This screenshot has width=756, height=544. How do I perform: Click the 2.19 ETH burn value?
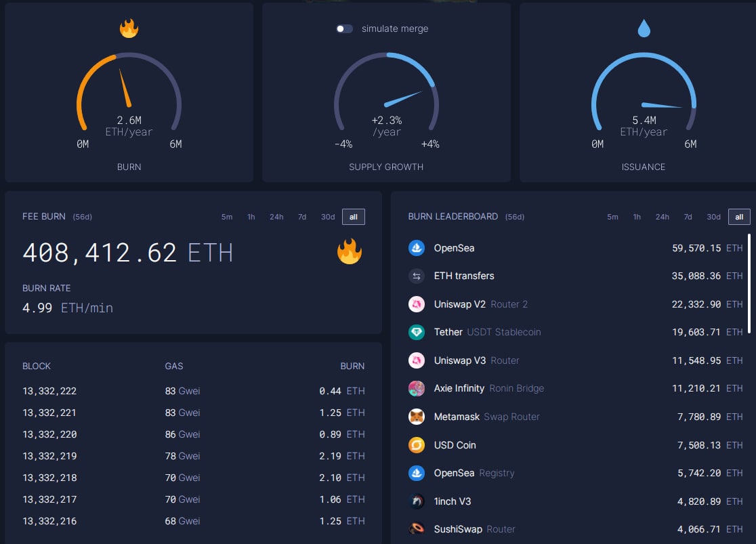pos(342,456)
